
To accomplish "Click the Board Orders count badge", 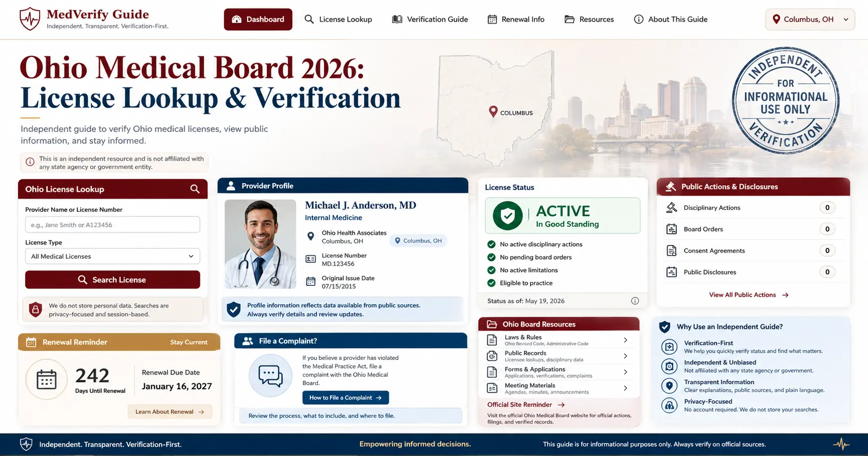I will 827,229.
